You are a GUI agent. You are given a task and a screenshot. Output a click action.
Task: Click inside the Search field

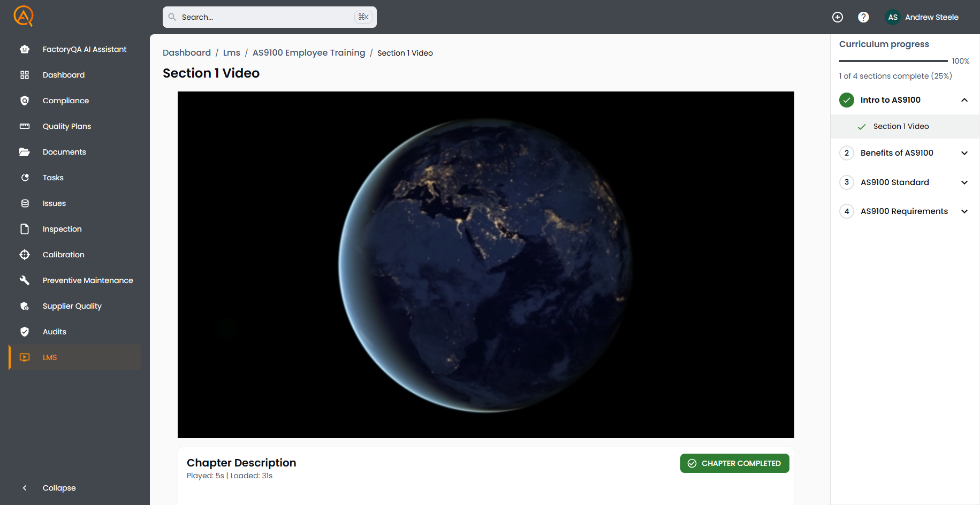(262, 17)
